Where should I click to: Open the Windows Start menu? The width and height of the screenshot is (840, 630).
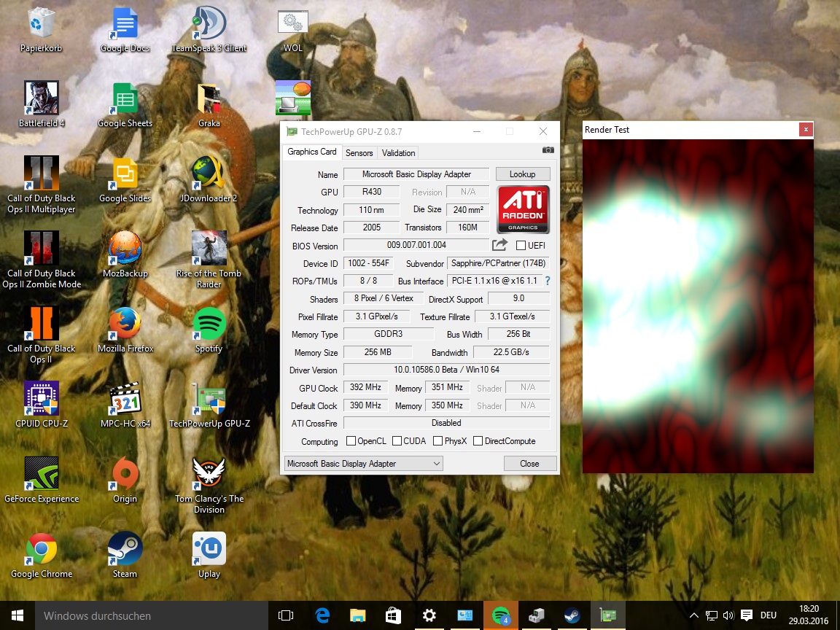tap(17, 615)
